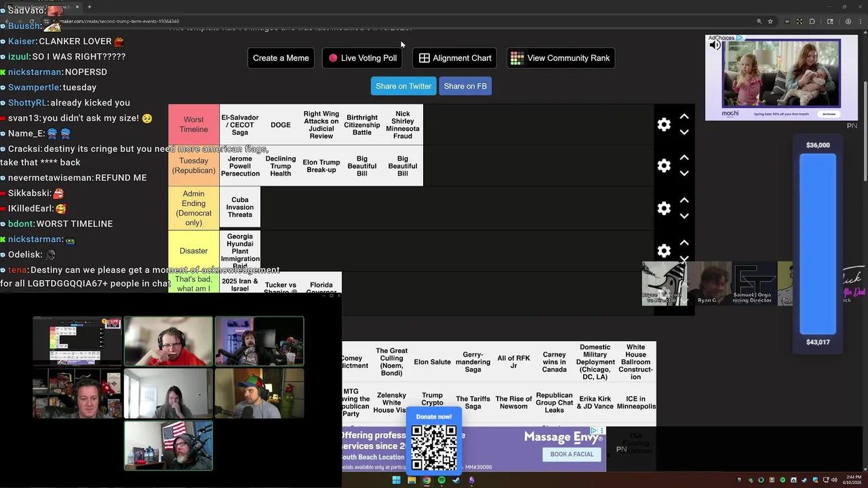Select El-Salvador / CECOT Saga tile

click(x=240, y=125)
